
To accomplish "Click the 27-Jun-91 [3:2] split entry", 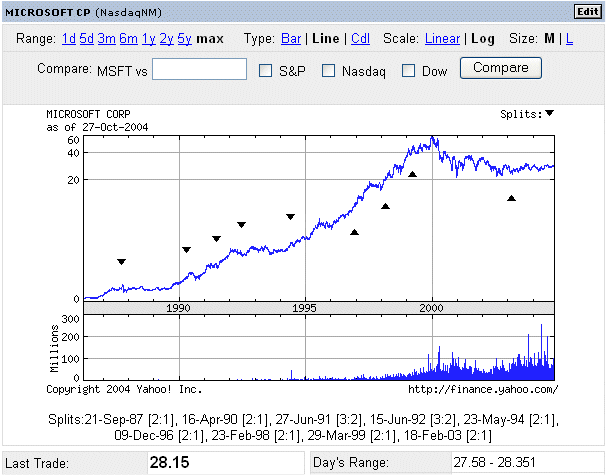I will click(x=319, y=419).
